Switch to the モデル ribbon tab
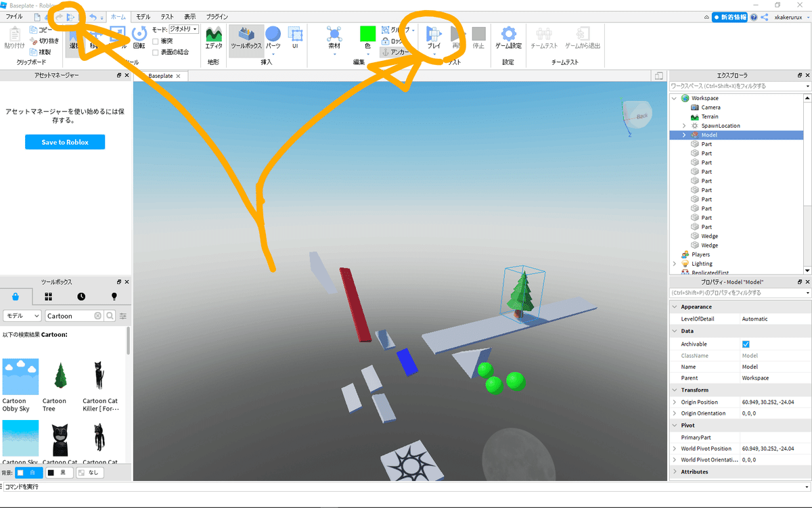The image size is (812, 508). click(143, 16)
